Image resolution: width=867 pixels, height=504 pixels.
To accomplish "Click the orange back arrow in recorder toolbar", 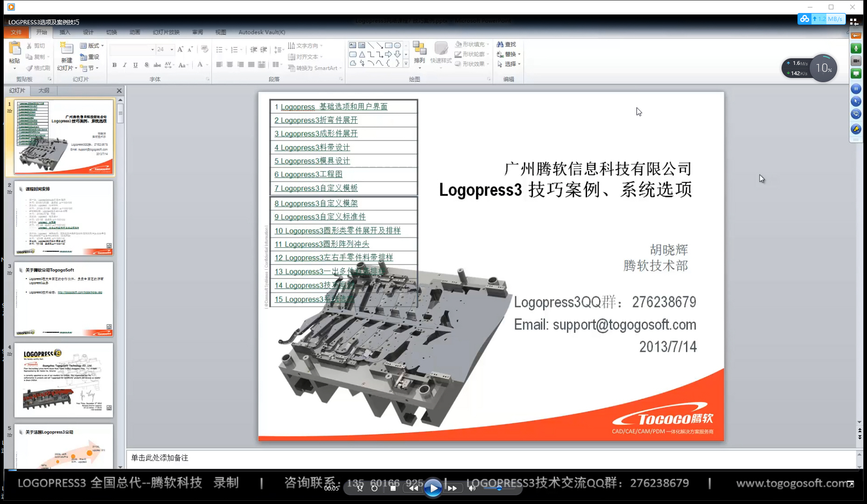I will click(x=856, y=35).
